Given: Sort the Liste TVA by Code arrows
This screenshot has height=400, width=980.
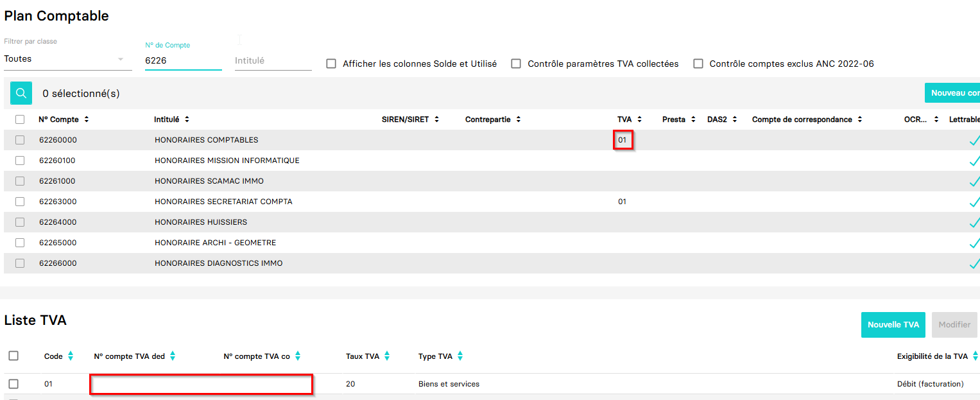Looking at the screenshot, I should tap(71, 356).
